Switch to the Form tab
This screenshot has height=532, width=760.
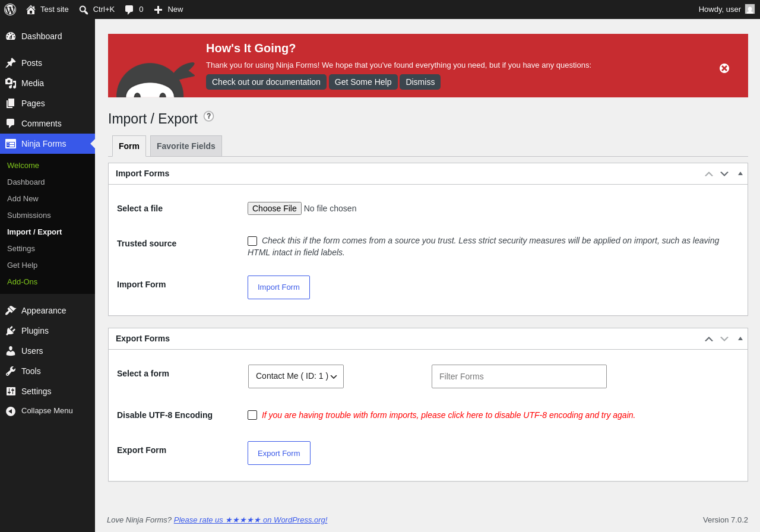tap(129, 146)
